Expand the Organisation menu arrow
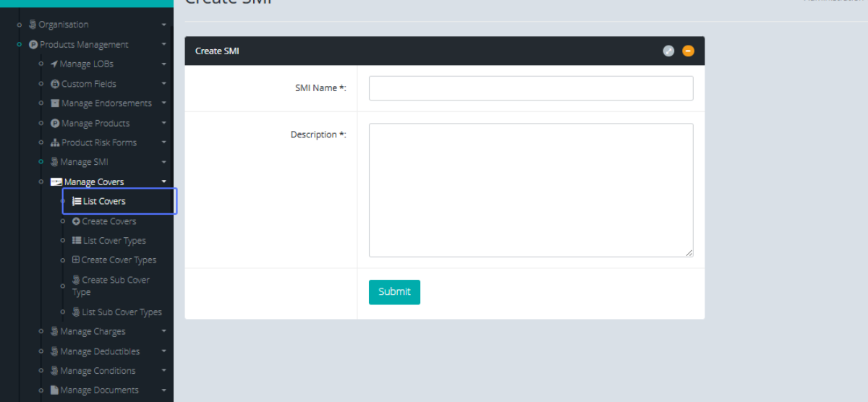 pyautogui.click(x=164, y=25)
